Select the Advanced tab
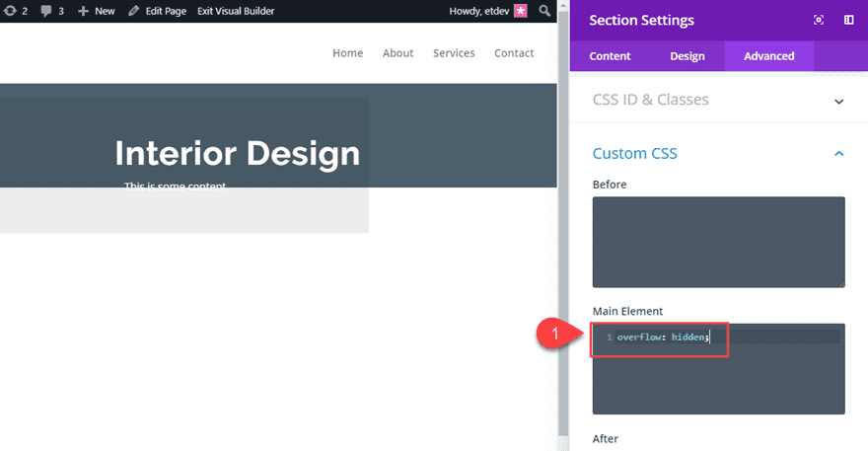The width and height of the screenshot is (868, 451). click(x=768, y=56)
